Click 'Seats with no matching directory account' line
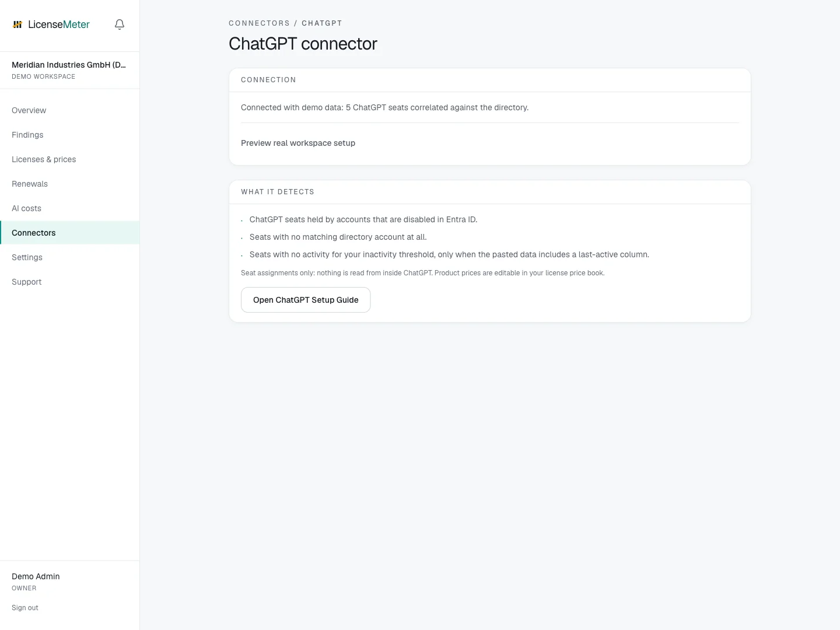840x630 pixels. click(338, 237)
